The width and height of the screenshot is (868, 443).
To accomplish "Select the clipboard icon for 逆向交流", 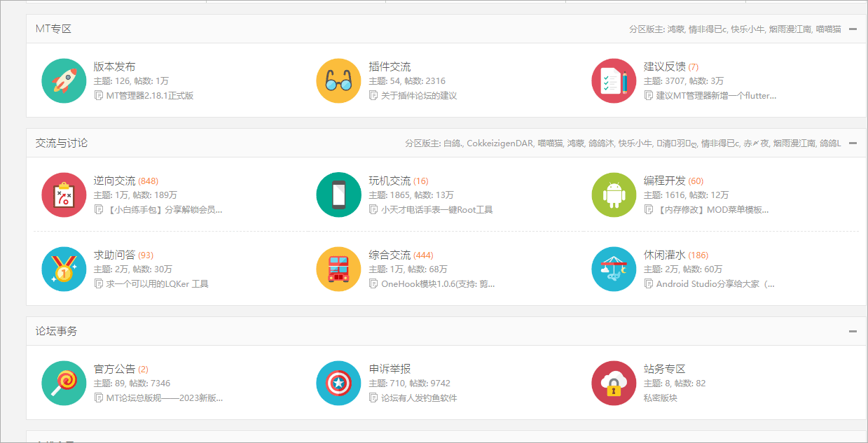I will point(64,195).
